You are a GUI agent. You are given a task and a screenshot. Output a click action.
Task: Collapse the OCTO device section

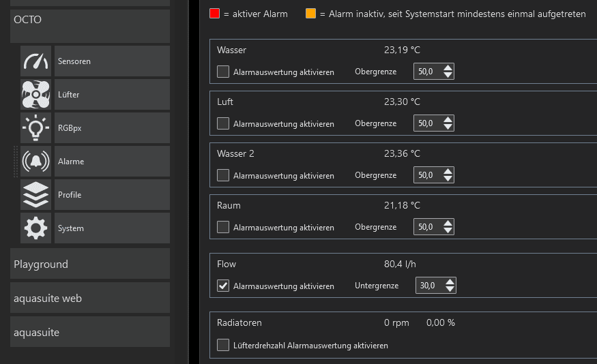(x=89, y=26)
